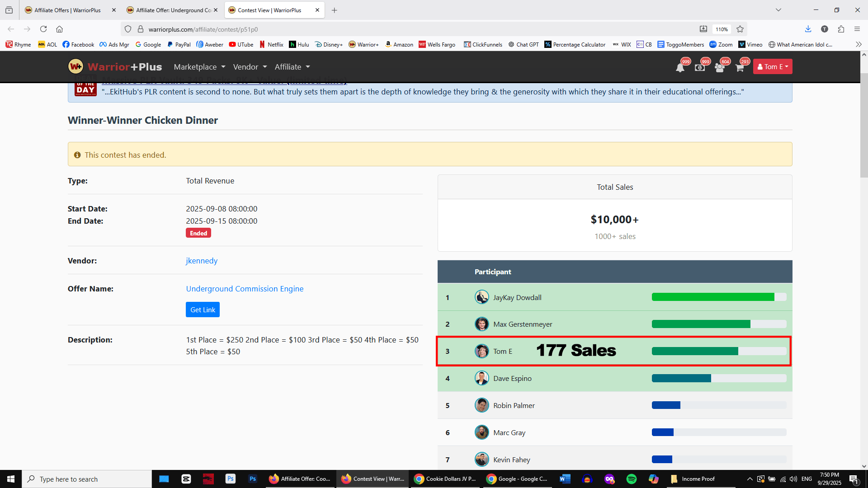Open Spotify from the taskbar

pyautogui.click(x=632, y=479)
